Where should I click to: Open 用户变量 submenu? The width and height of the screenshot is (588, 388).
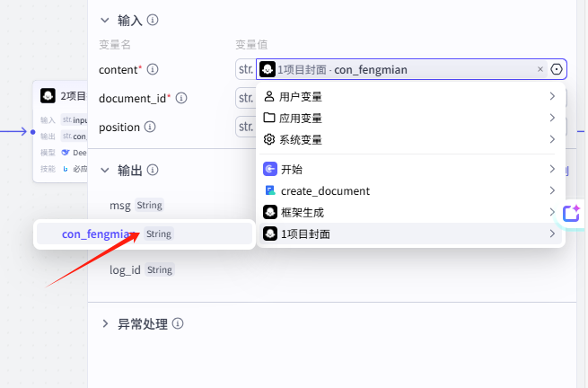click(x=409, y=96)
